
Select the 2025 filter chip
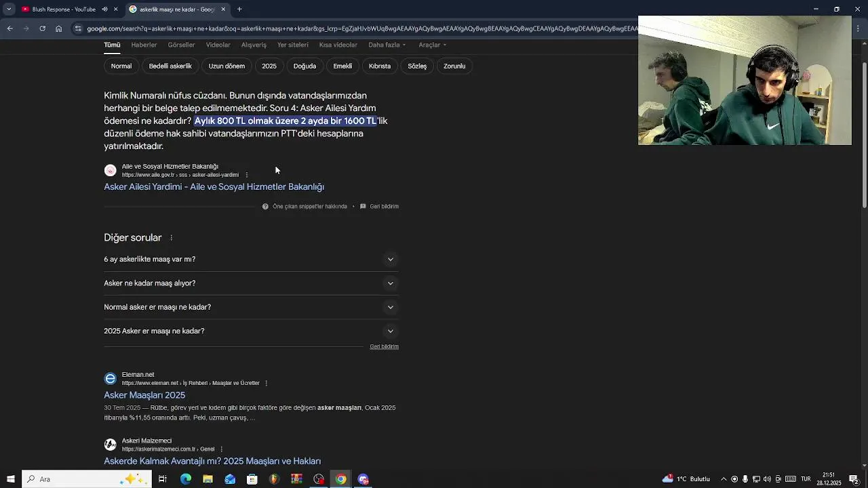tap(269, 66)
